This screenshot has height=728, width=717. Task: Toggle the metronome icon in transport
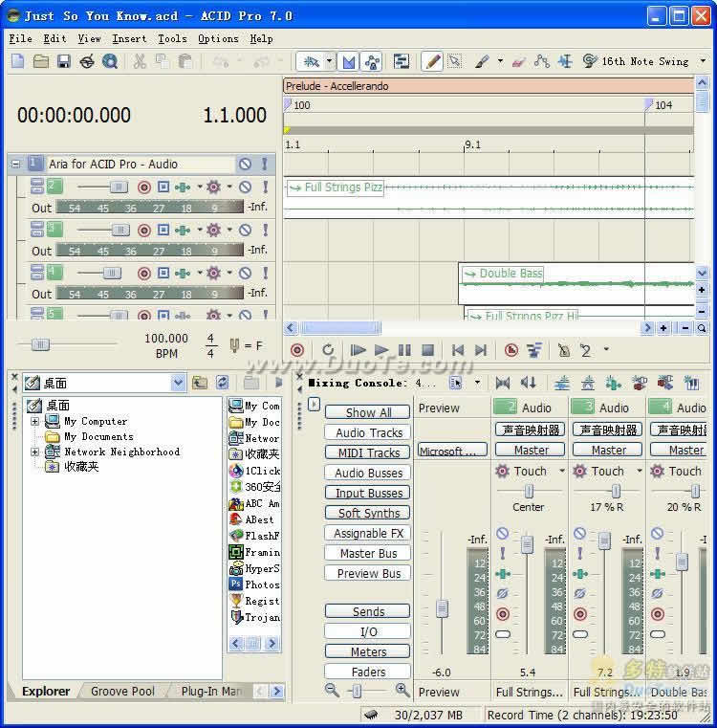tap(563, 349)
